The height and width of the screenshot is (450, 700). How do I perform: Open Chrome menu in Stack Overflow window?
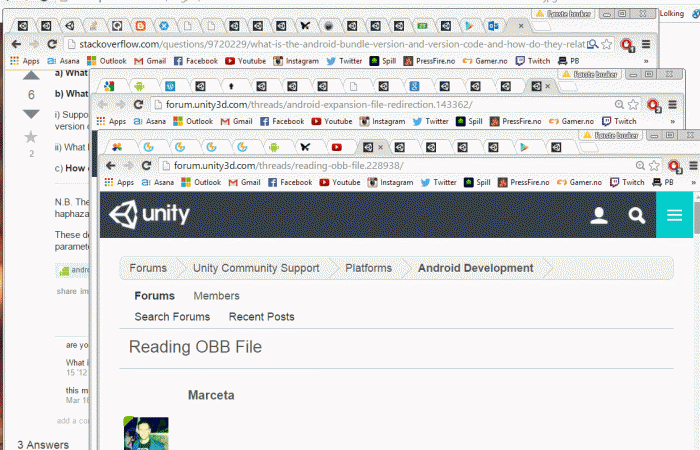(646, 44)
